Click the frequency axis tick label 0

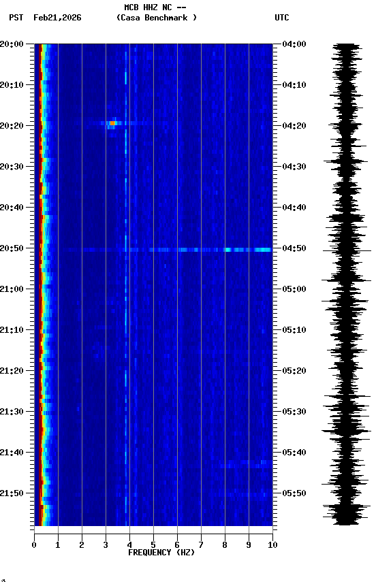click(x=34, y=545)
